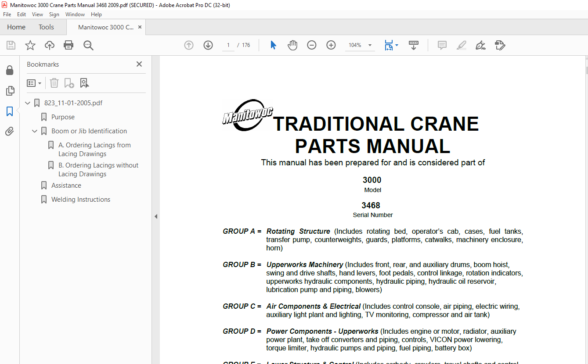
Task: Add a sticky note comment
Action: tap(442, 45)
